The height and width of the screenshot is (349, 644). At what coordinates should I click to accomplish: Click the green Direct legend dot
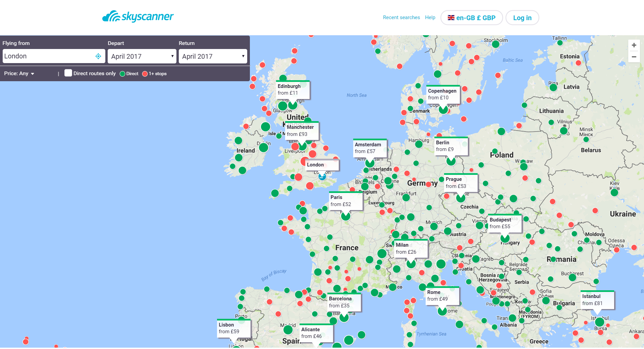[x=122, y=74]
